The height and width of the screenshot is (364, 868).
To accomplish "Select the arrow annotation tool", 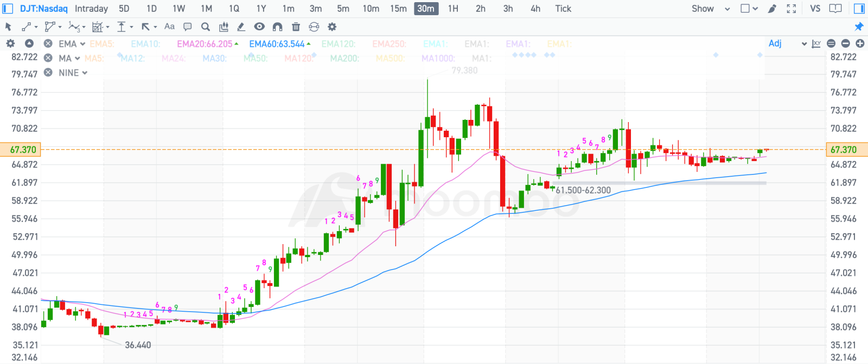I will (145, 27).
